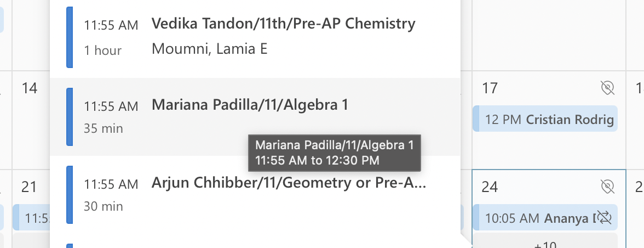Open the 12 PM Cristian Rodrig event
The width and height of the screenshot is (644, 248).
pyautogui.click(x=545, y=119)
